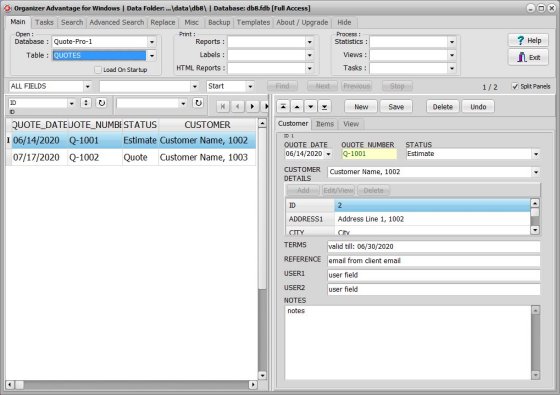The height and width of the screenshot is (395, 560).
Task: Click the QUOTE_NUMBER field Q-1001
Action: tap(369, 154)
